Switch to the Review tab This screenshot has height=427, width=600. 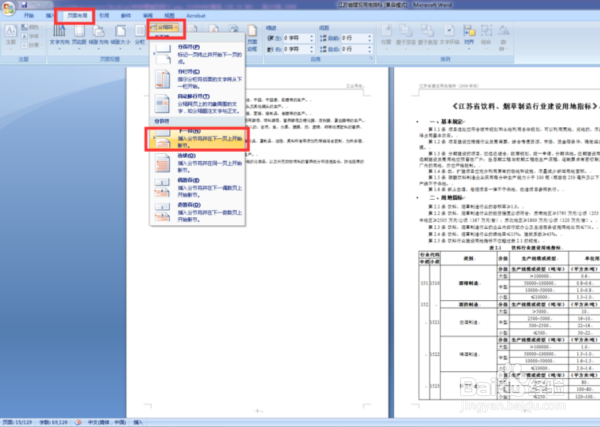point(148,16)
